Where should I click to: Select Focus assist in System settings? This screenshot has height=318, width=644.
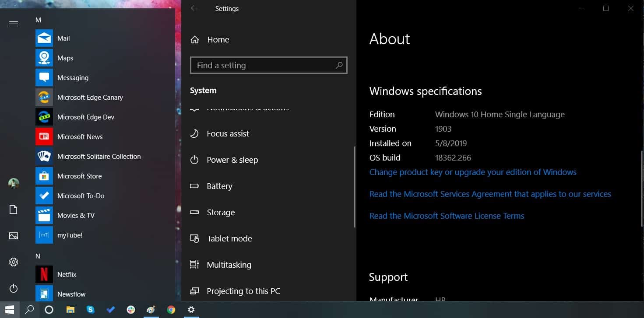pos(228,134)
